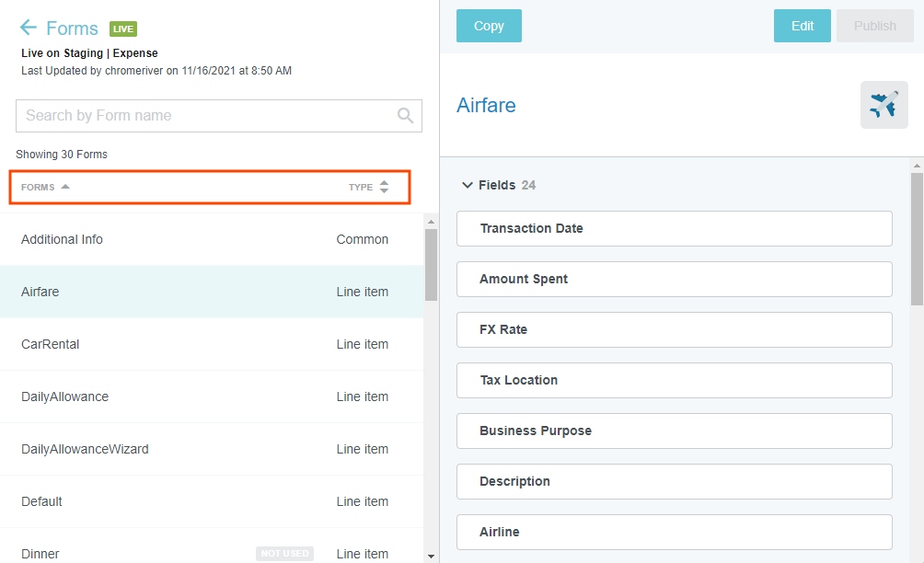Screen dimensions: 924x563
Task: Expand the Transaction Date field
Action: coord(674,228)
